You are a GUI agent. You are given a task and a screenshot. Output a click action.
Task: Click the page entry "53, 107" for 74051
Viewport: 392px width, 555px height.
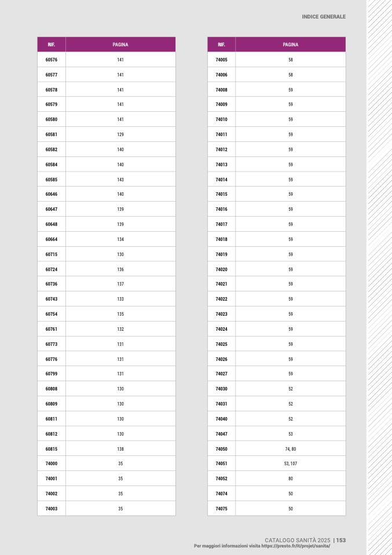pyautogui.click(x=291, y=463)
